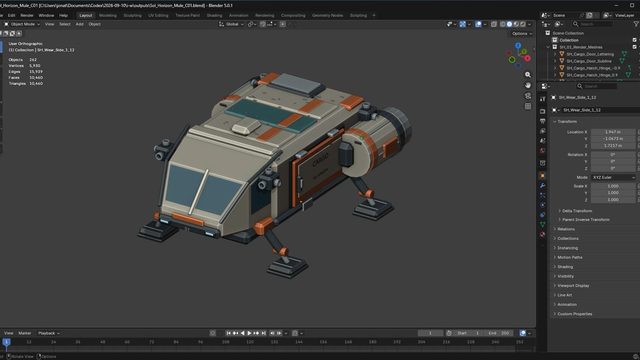Open the timeline Marker menu
The image size is (640, 360).
(24, 333)
